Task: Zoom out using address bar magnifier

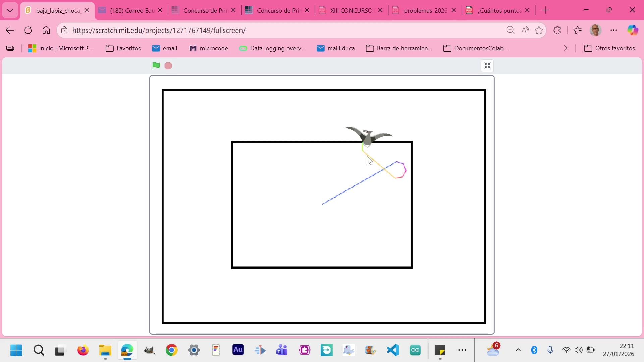Action: click(510, 31)
